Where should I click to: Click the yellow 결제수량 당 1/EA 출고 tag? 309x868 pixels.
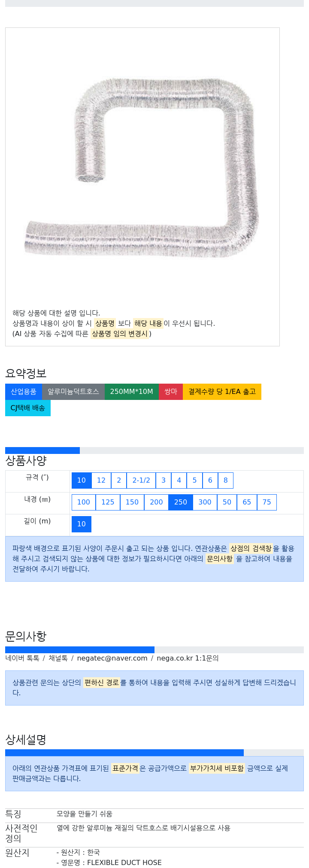click(222, 392)
